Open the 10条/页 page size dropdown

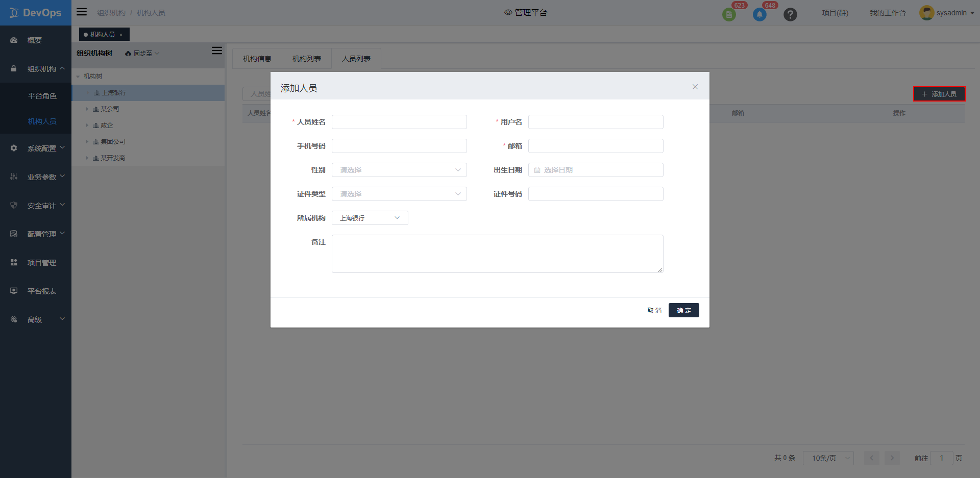[828, 458]
